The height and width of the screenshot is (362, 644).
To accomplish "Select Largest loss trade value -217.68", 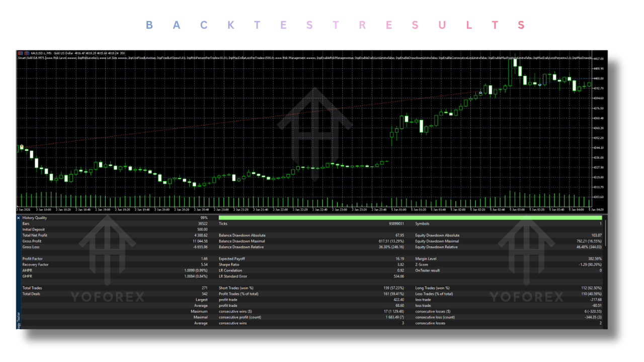I will click(x=595, y=300).
